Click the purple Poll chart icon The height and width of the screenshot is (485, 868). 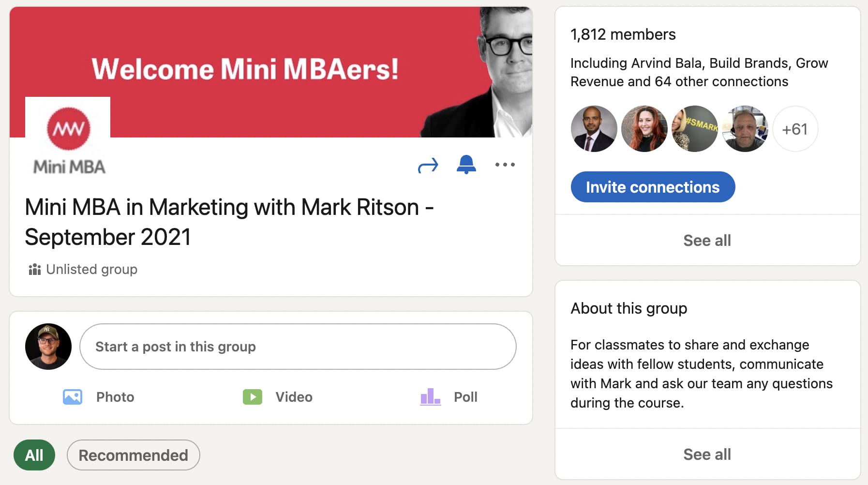pyautogui.click(x=430, y=397)
